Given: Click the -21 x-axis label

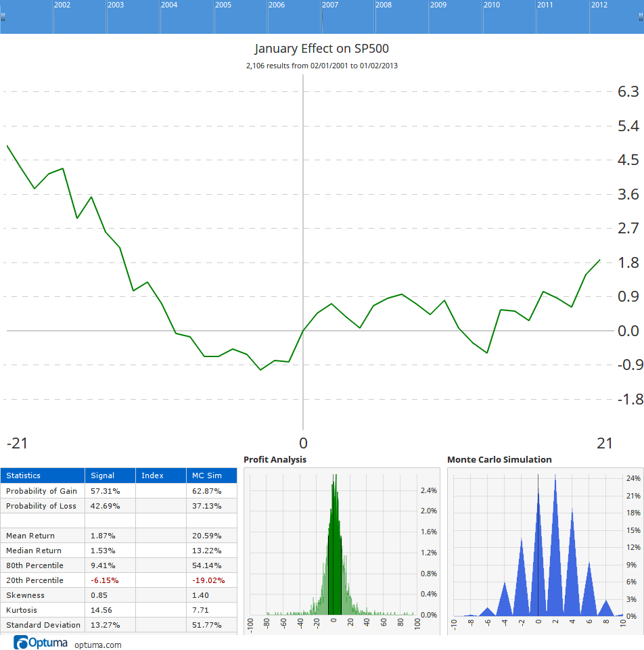Looking at the screenshot, I should 17,443.
